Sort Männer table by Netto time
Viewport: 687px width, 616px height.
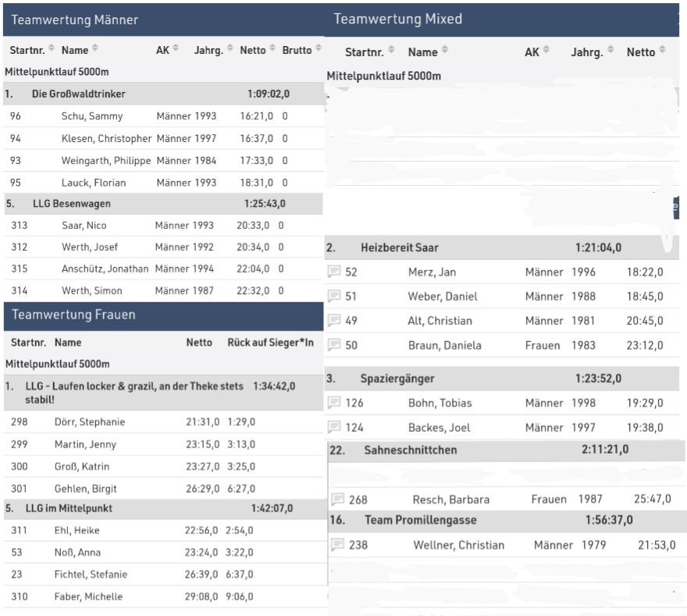coord(257,50)
